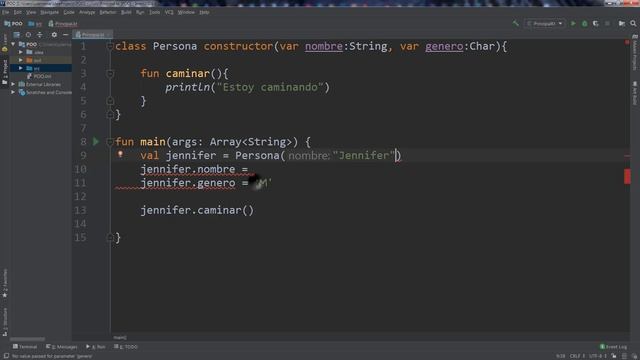Open the Code menu
Viewport: 640px width, 360px height.
pyautogui.click(x=69, y=12)
